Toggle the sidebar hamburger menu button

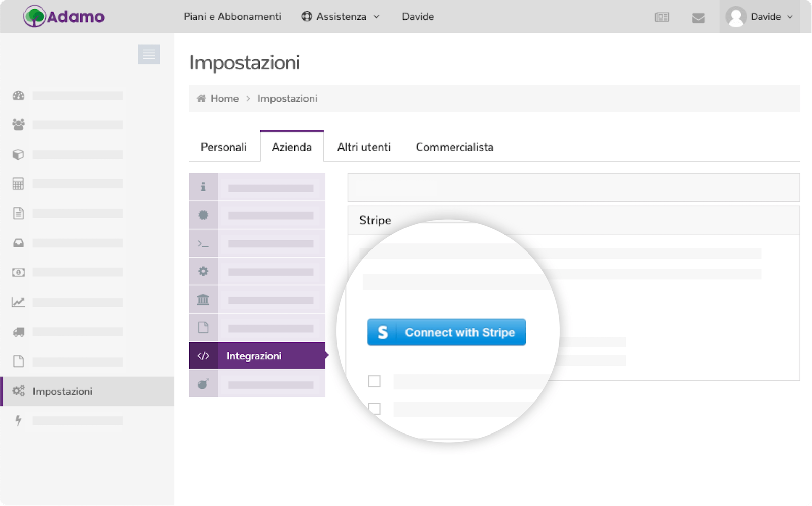point(149,54)
